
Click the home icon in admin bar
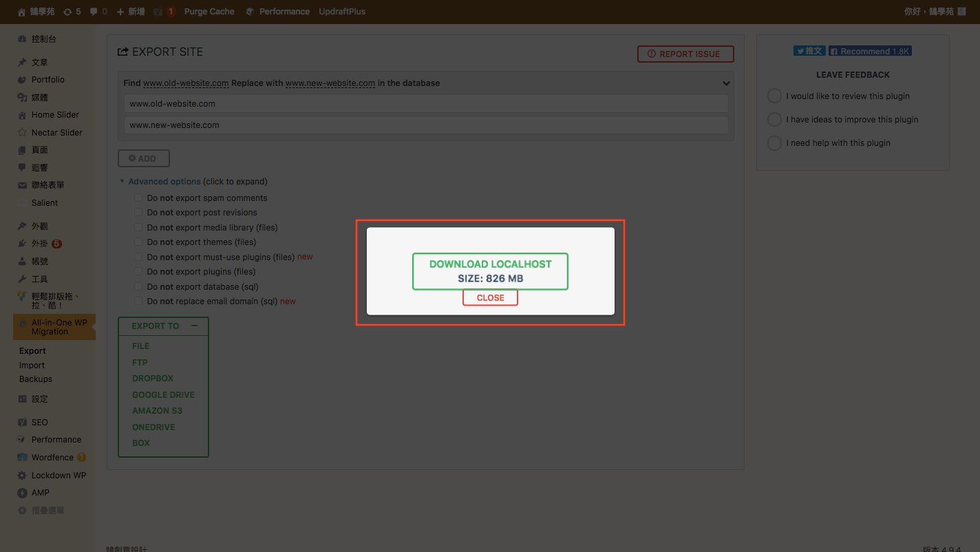21,12
